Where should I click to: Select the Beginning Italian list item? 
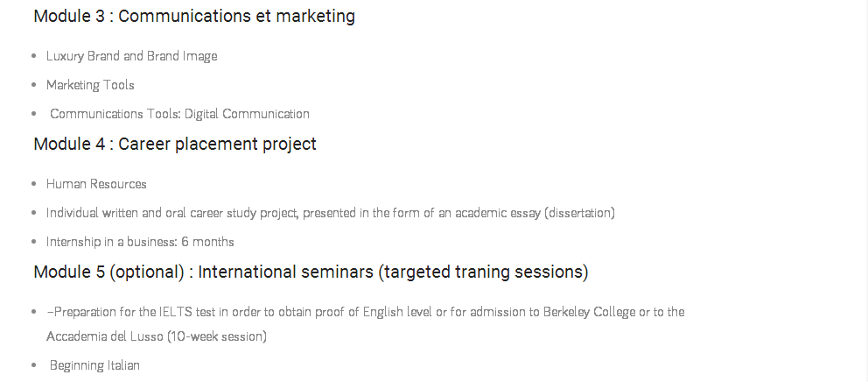pyautogui.click(x=94, y=365)
